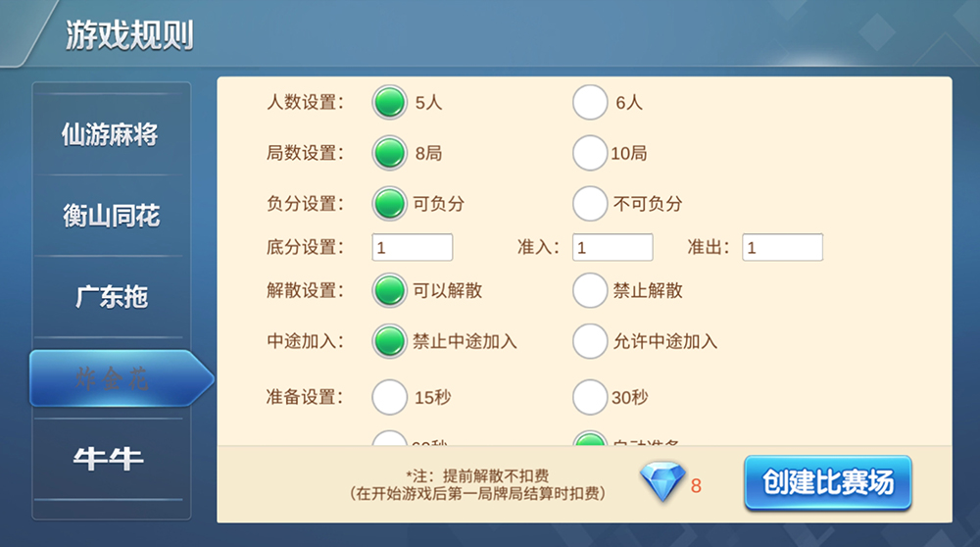The height and width of the screenshot is (547, 980).
Task: Select the 10局 rounds option
Action: click(x=590, y=153)
